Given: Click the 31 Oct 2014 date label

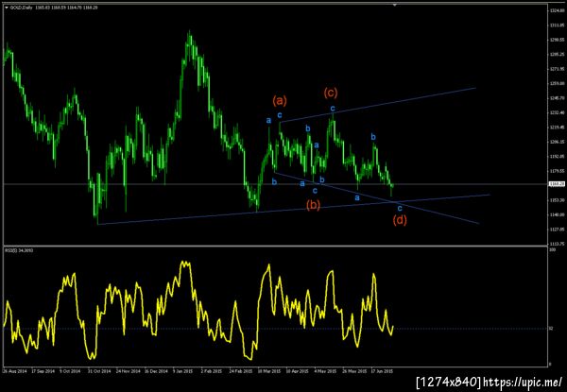Looking at the screenshot, I should click(98, 371).
